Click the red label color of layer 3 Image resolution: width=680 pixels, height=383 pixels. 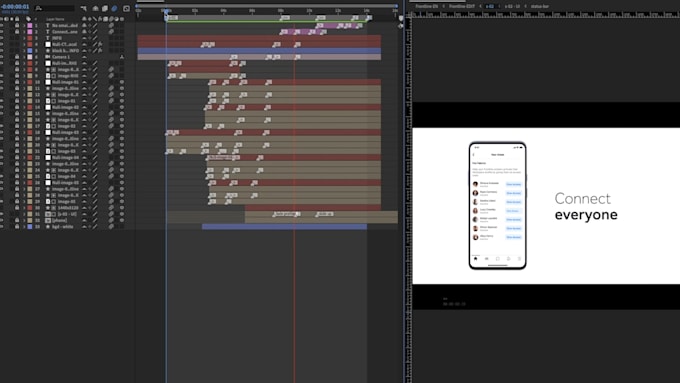click(x=29, y=38)
